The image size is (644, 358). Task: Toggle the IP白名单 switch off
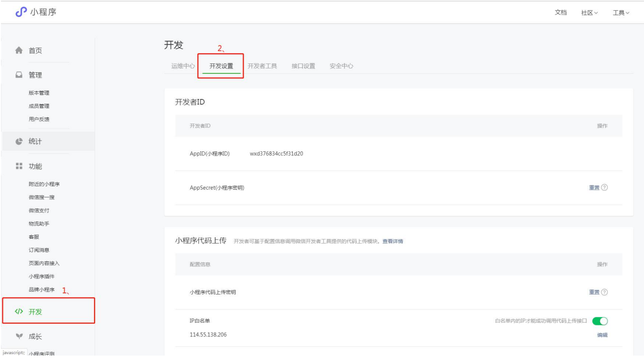600,321
